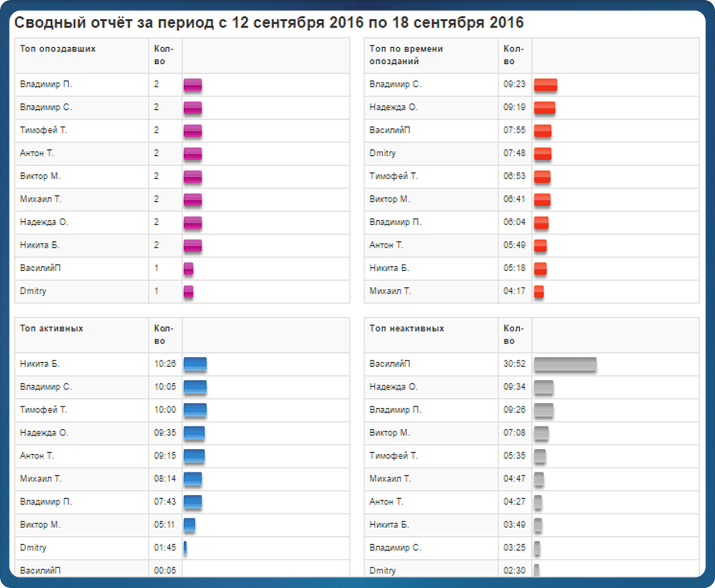The height and width of the screenshot is (588, 715).
Task: Select Михаил Т. in the Топ неактивных table
Action: [390, 479]
